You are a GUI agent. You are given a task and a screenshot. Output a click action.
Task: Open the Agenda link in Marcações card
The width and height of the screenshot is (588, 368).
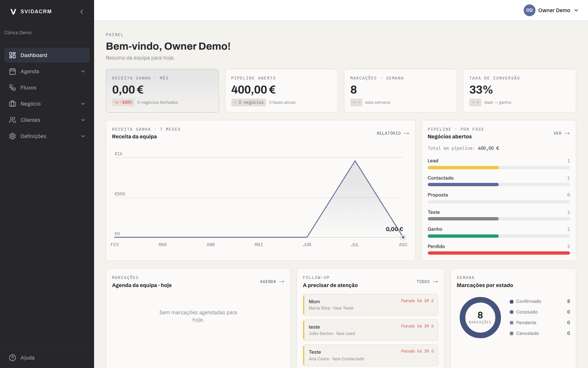[x=272, y=282]
